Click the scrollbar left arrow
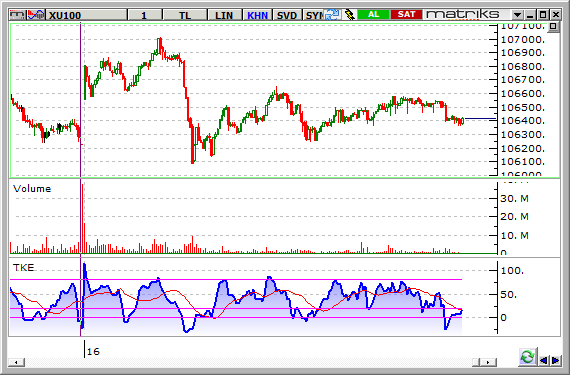Viewport: 570px width, 375px height. click(x=16, y=362)
